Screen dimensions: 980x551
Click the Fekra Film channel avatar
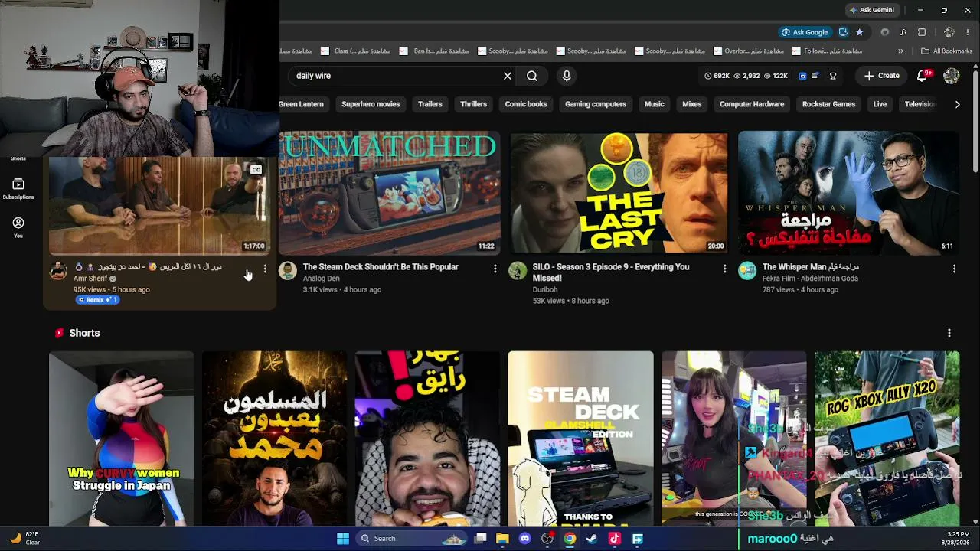click(747, 271)
